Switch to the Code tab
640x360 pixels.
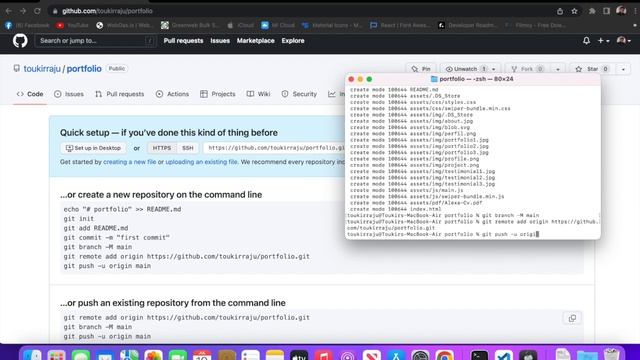coord(30,94)
